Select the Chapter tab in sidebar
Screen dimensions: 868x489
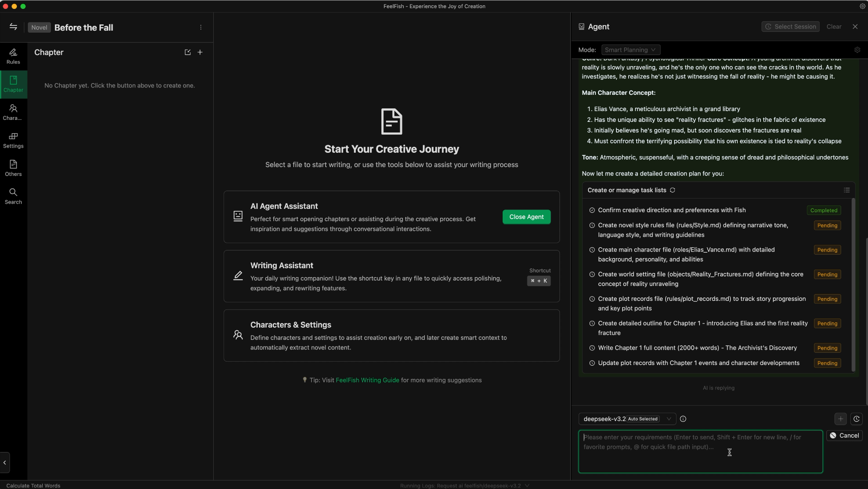click(13, 84)
